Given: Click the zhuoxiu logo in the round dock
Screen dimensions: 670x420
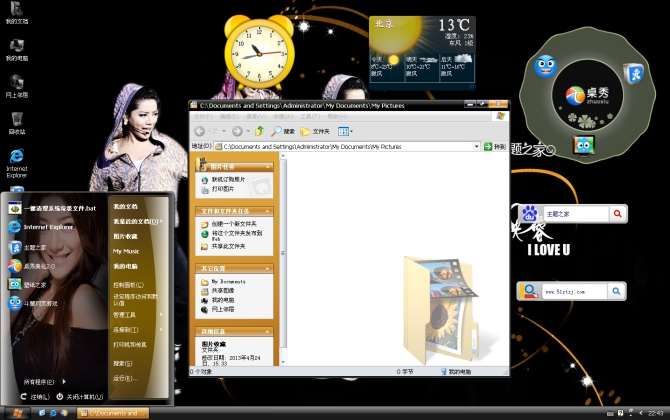Looking at the screenshot, I should coord(587,96).
